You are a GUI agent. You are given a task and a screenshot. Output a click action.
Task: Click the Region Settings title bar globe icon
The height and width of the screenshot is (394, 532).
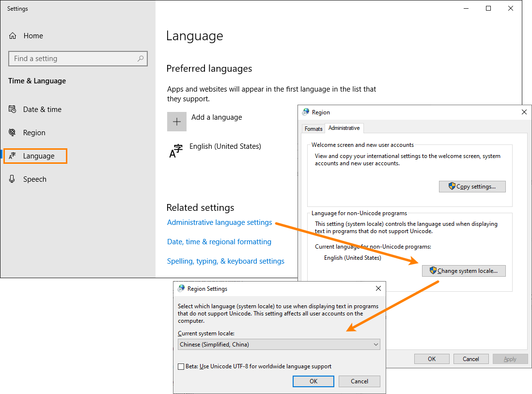[181, 288]
